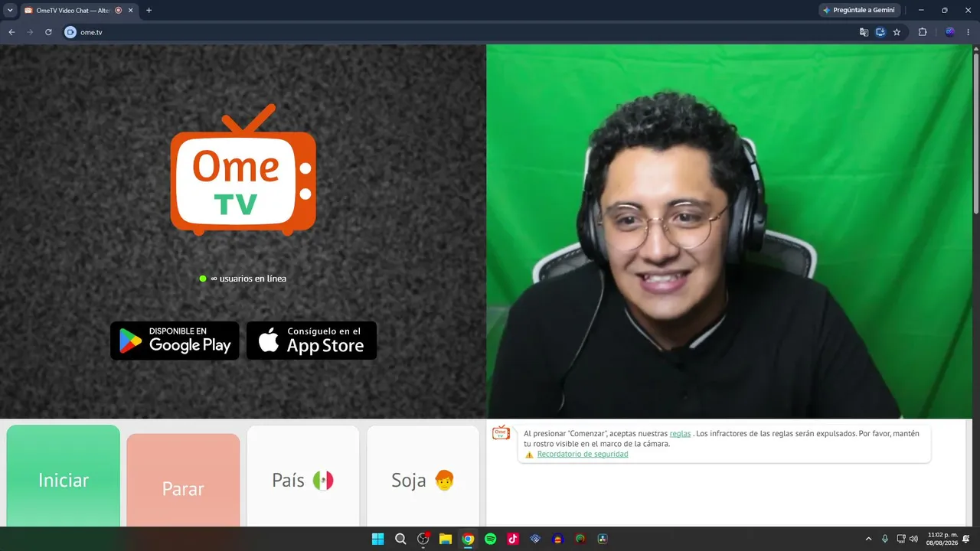Go back to the previous page
Screen dimensions: 980x551
11,32
